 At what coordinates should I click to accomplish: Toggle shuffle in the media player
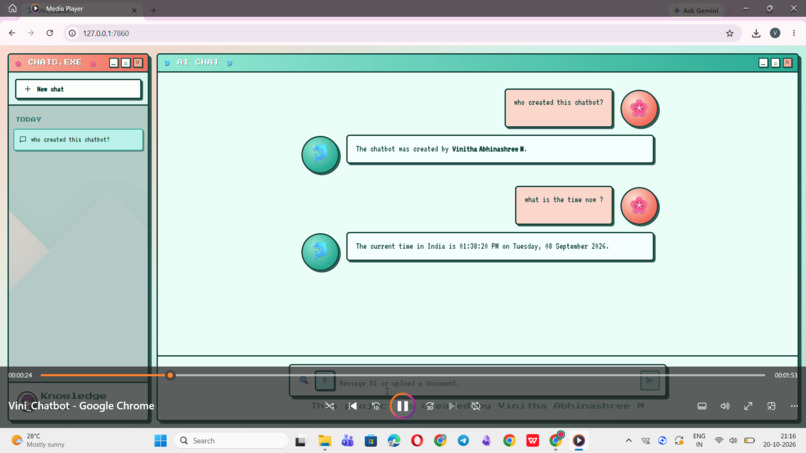pos(329,406)
